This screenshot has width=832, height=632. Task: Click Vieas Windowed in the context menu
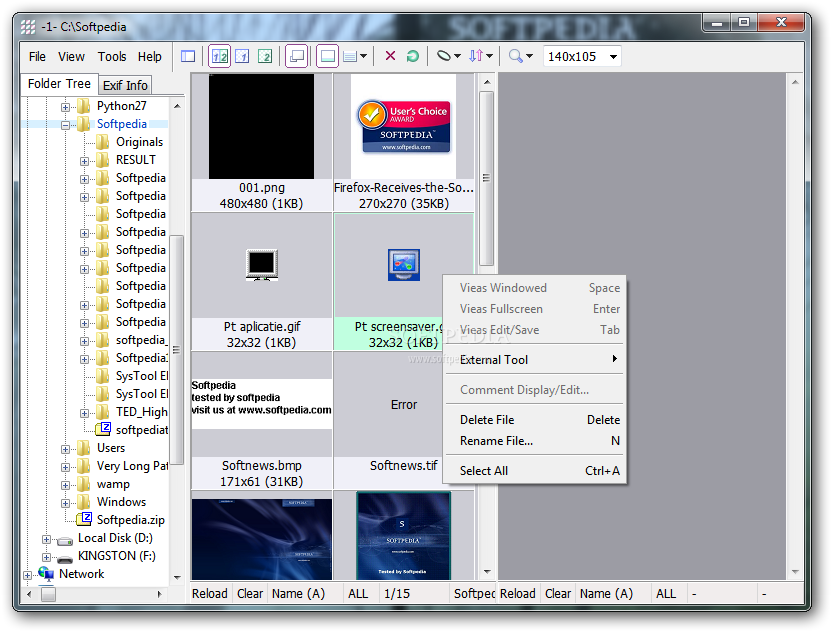[x=535, y=288]
